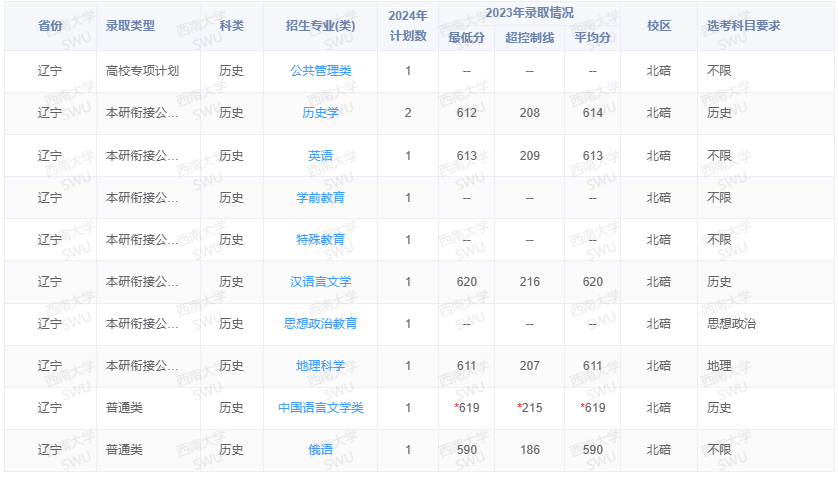Click the 最低分 column header
The width and height of the screenshot is (838, 477).
click(x=467, y=38)
